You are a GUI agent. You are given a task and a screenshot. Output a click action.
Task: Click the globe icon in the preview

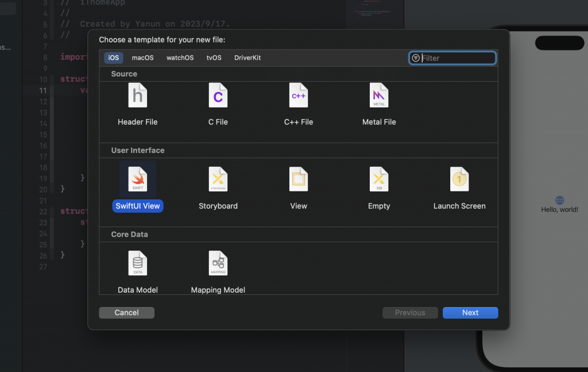(559, 200)
